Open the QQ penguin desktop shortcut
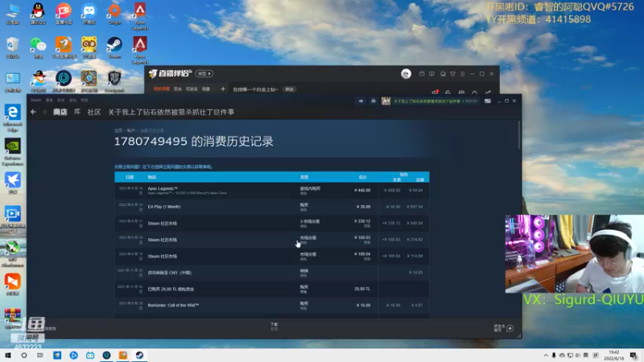Image resolution: width=644 pixels, height=362 pixels. (x=38, y=11)
